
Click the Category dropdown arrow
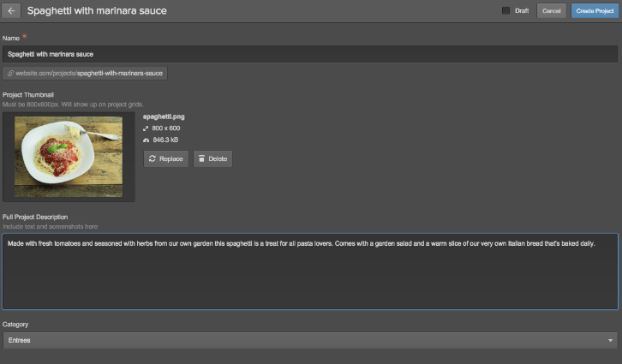point(610,340)
